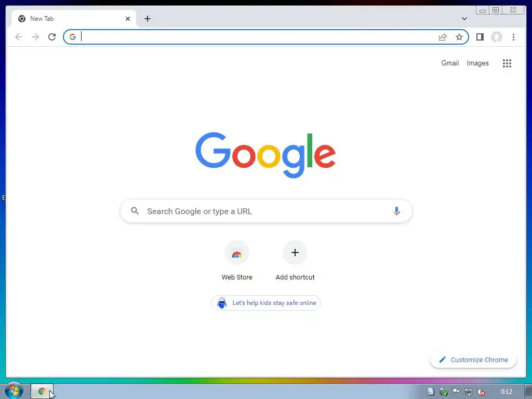
Task: Select the New Tab tab
Action: (x=74, y=19)
